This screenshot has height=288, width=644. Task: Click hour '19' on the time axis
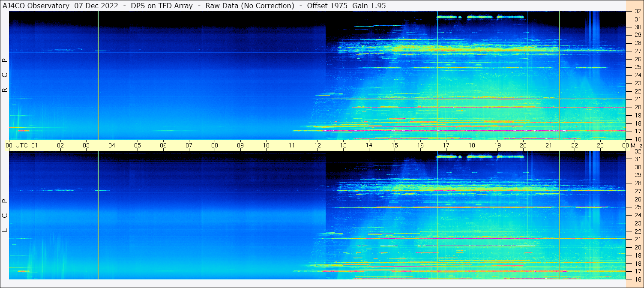[x=497, y=145]
